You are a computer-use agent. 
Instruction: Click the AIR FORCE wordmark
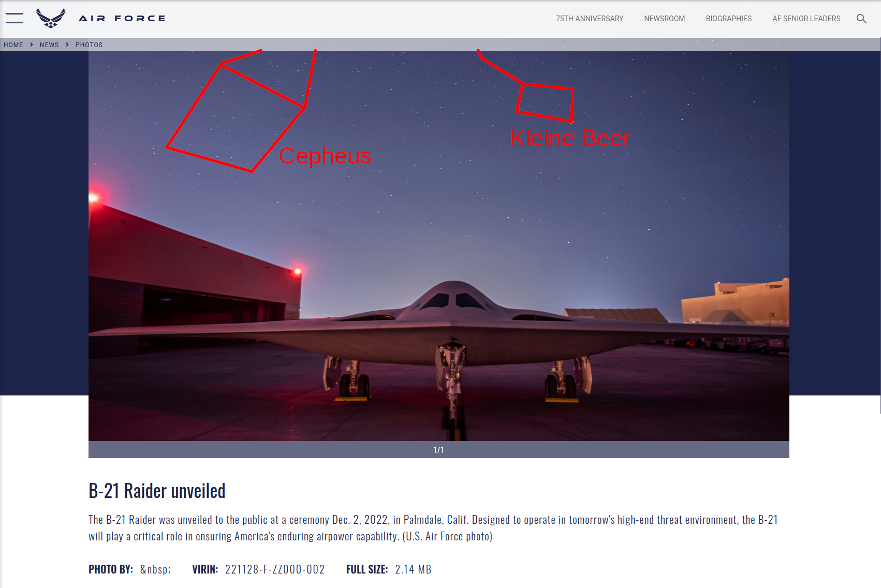(x=122, y=19)
